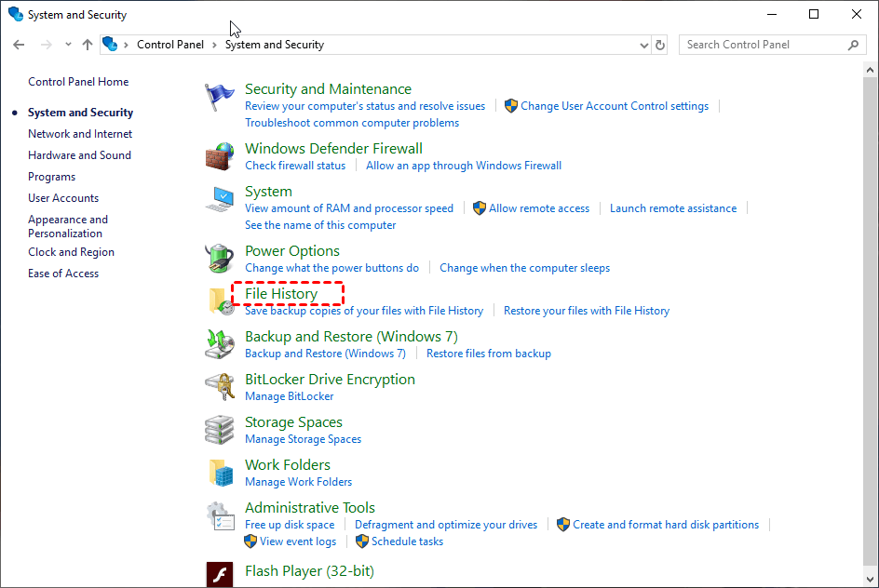Open the System heading link
The height and width of the screenshot is (588, 879).
(x=268, y=192)
